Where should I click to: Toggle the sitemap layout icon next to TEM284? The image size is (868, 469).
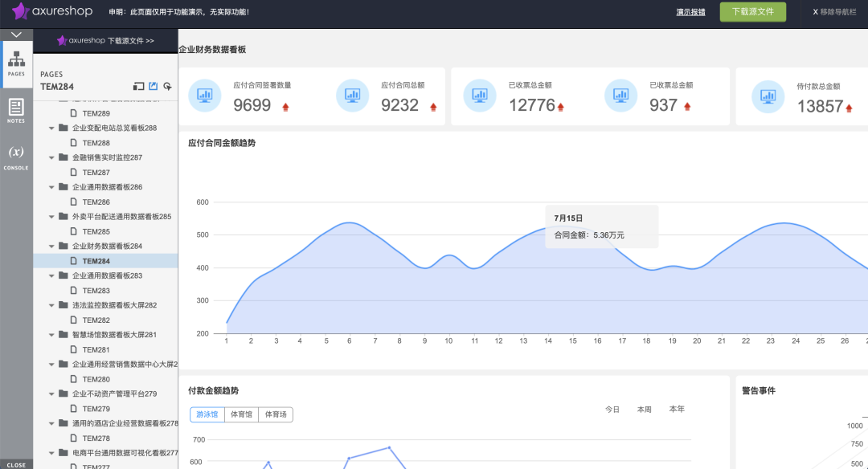(138, 86)
